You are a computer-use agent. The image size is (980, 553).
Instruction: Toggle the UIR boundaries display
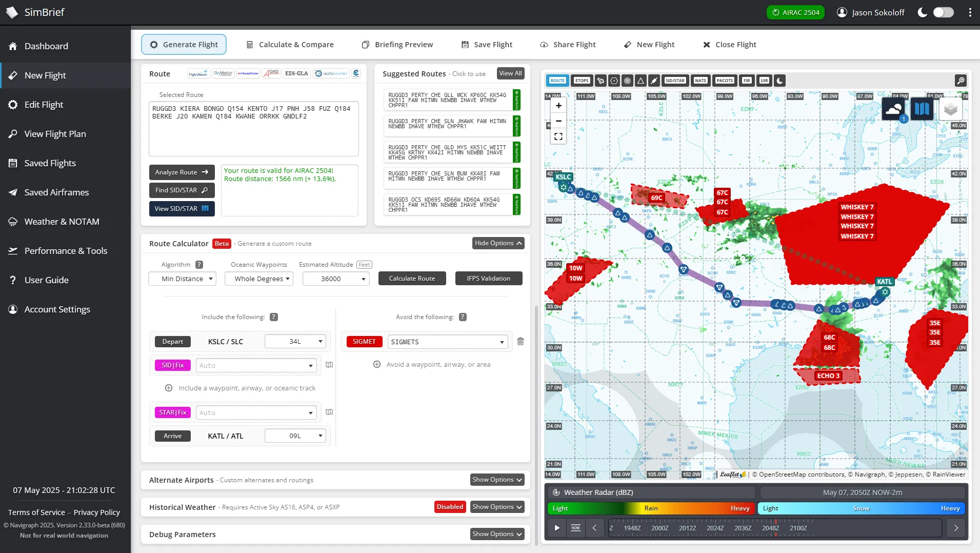coord(764,81)
